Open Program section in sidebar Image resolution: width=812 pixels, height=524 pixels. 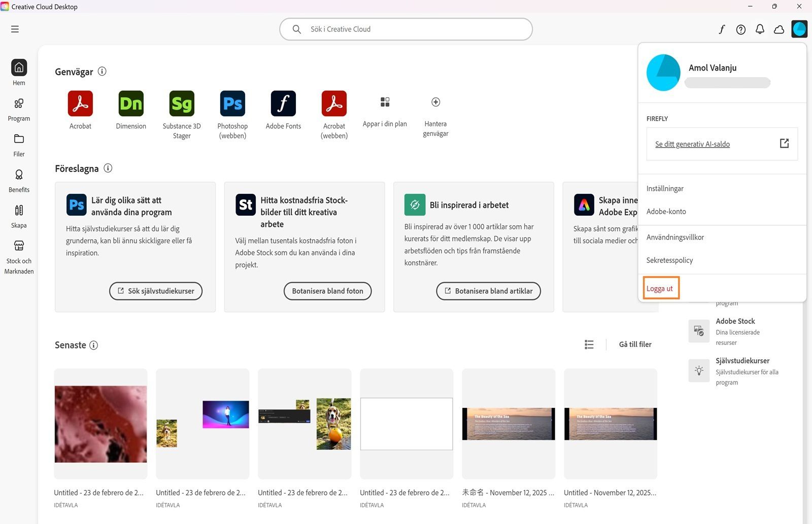click(19, 110)
